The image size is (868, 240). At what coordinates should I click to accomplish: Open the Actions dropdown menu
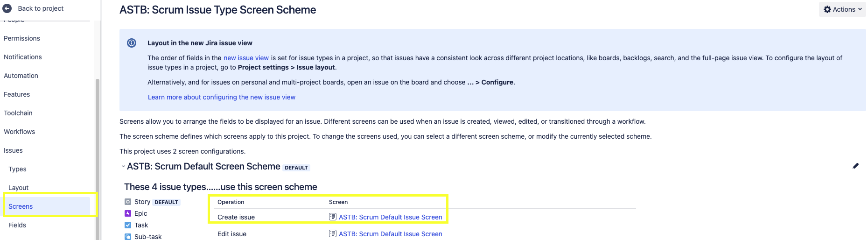point(843,9)
